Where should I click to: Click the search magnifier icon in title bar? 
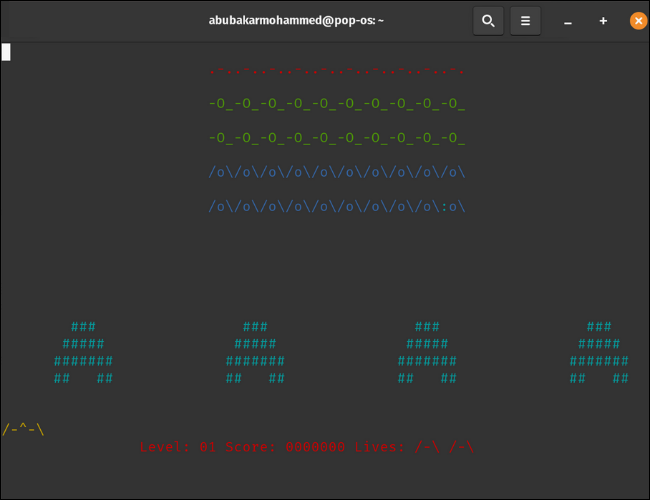(x=488, y=20)
